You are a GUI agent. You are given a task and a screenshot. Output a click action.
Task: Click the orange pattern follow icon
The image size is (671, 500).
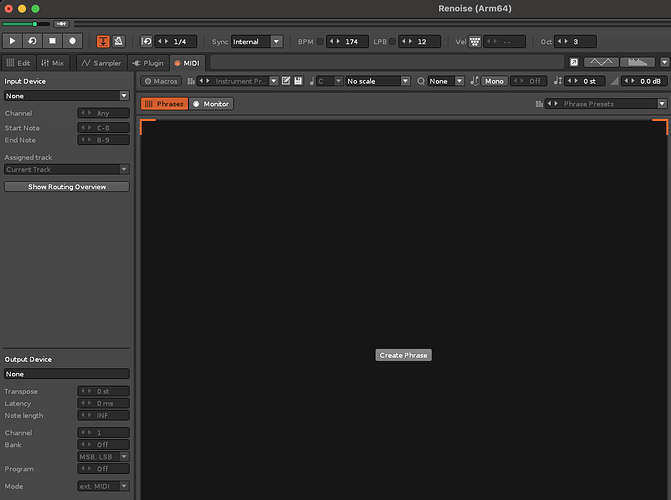pos(103,41)
